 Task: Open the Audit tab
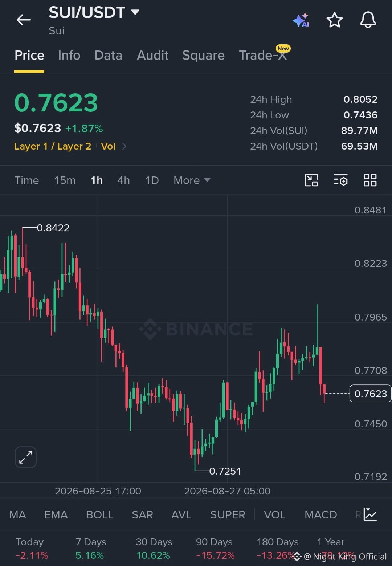pyautogui.click(x=152, y=55)
